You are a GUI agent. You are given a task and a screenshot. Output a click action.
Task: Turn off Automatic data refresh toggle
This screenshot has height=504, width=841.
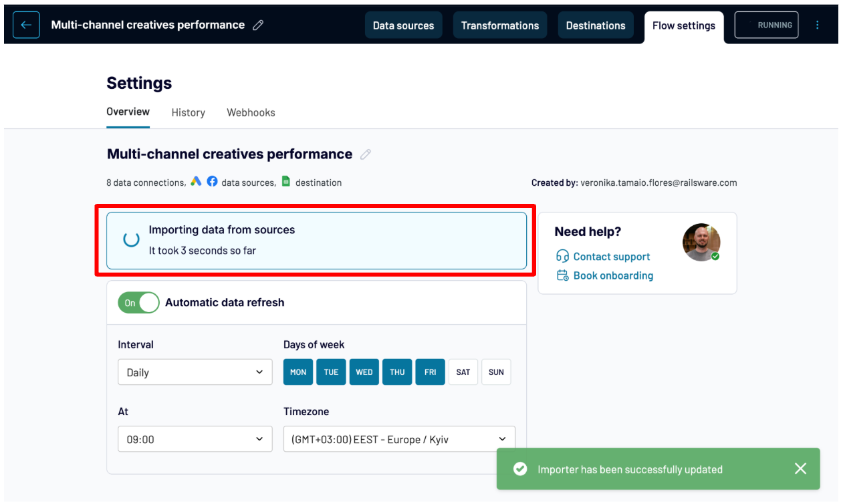[138, 303]
